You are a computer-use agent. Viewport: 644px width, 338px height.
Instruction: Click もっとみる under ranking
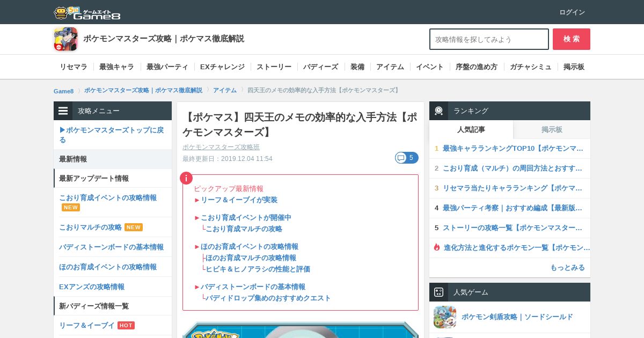[567, 267]
